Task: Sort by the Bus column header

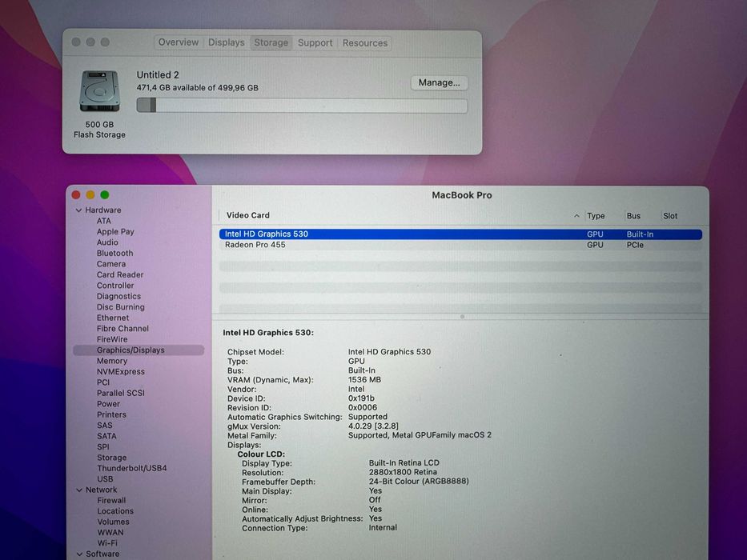Action: point(633,216)
